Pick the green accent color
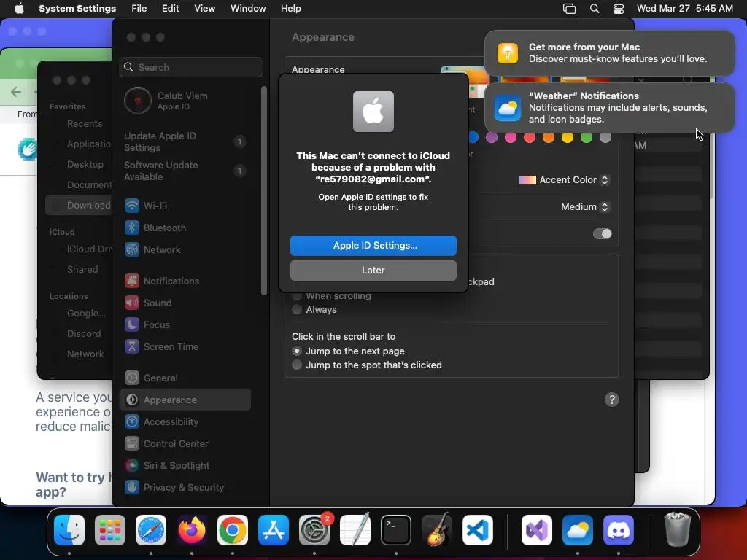 click(587, 138)
